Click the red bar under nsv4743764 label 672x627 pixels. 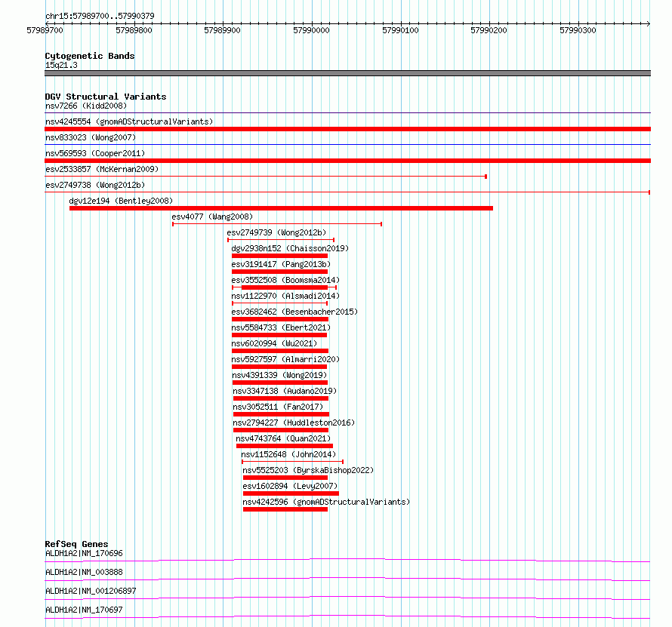[x=285, y=446]
